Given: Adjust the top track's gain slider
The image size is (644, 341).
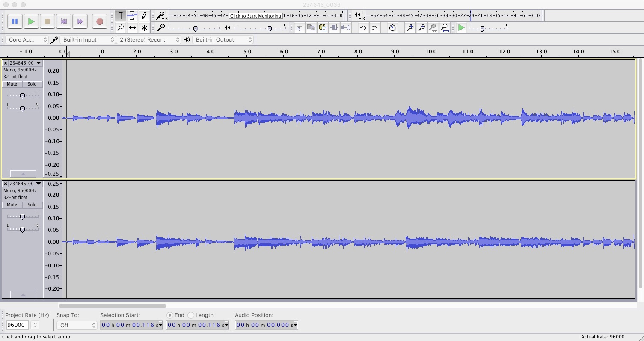Looking at the screenshot, I should (22, 95).
